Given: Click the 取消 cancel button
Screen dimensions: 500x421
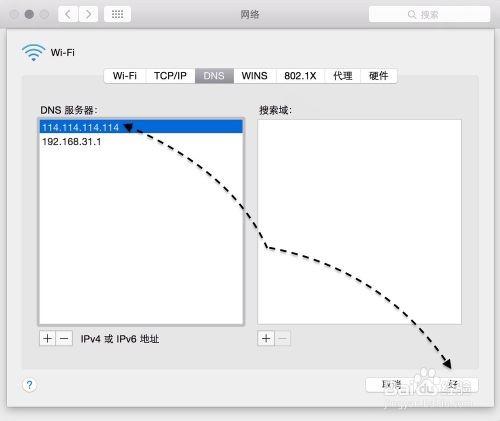Looking at the screenshot, I should pyautogui.click(x=391, y=385).
